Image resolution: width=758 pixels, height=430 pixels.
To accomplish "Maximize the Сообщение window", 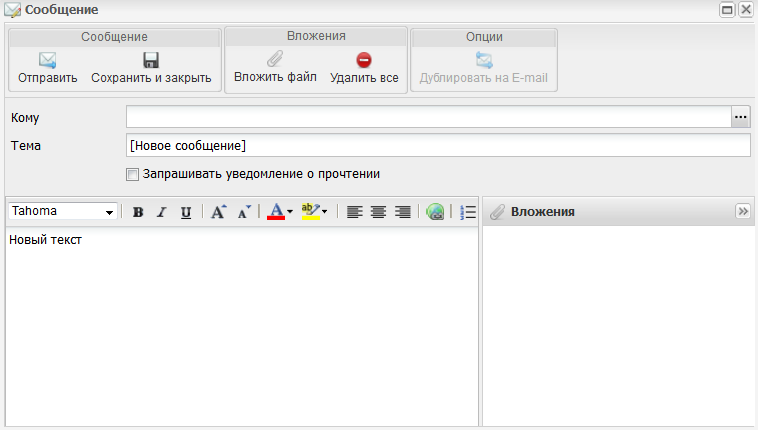I will (x=727, y=10).
